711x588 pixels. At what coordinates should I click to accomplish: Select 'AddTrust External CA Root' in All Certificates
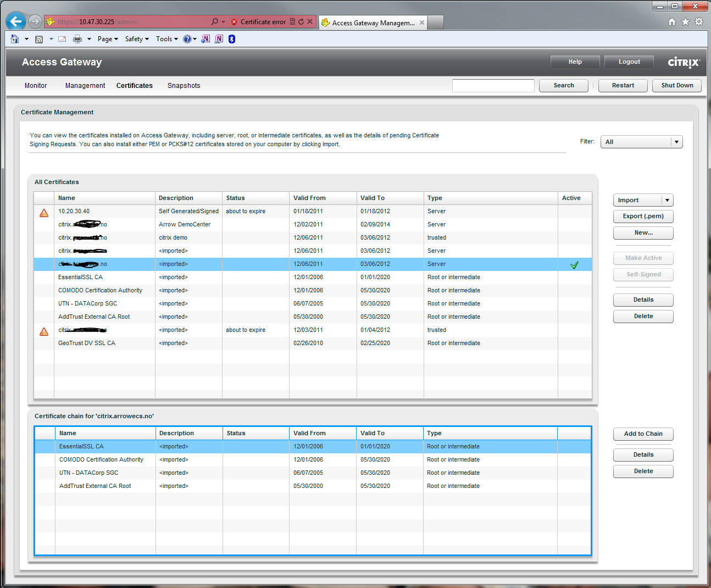point(313,317)
